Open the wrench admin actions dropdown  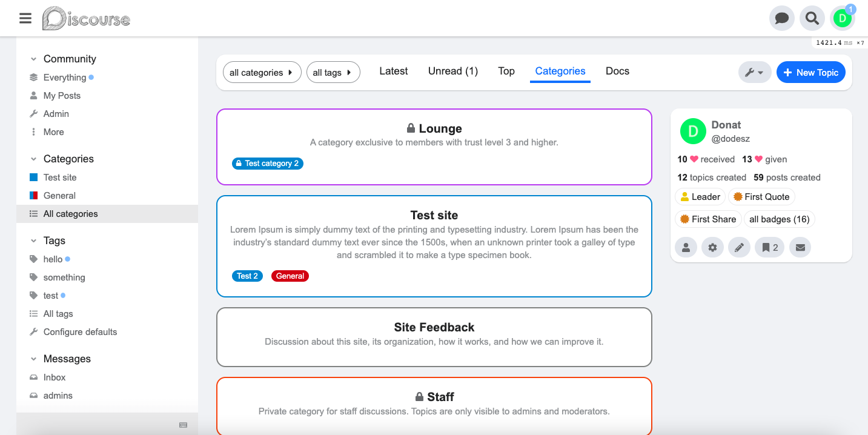coord(754,73)
